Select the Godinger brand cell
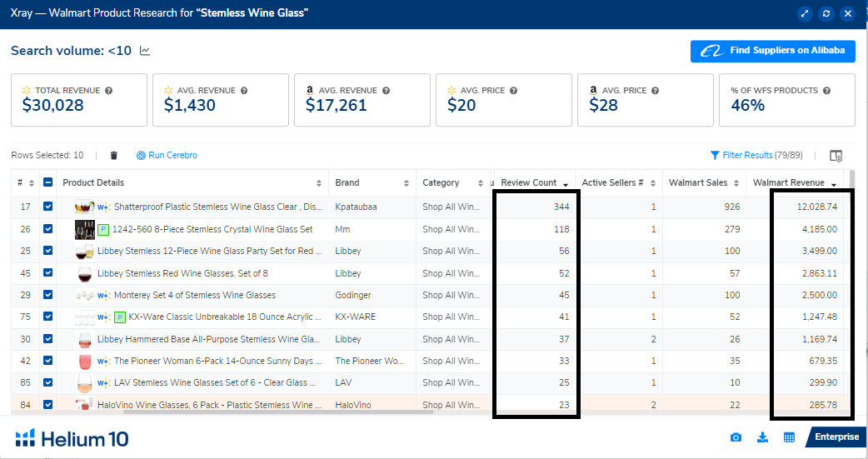Screen dimensions: 868x459 pos(353,295)
